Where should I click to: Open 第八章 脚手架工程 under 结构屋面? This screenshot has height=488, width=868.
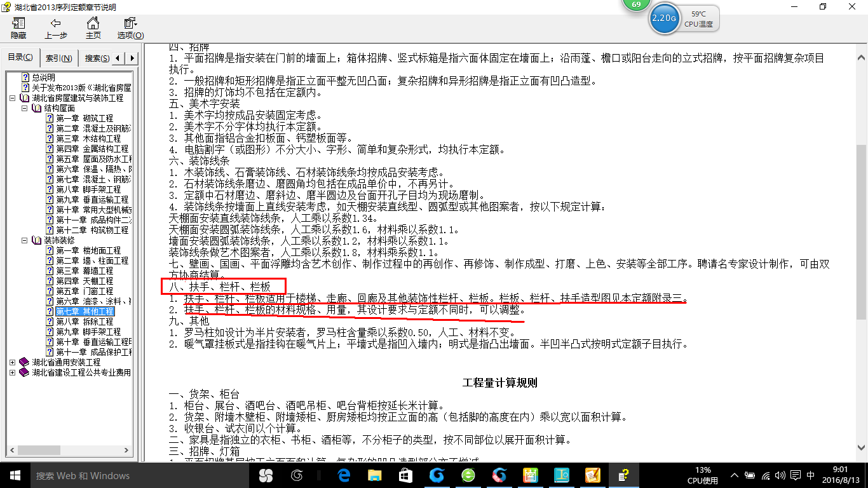88,189
